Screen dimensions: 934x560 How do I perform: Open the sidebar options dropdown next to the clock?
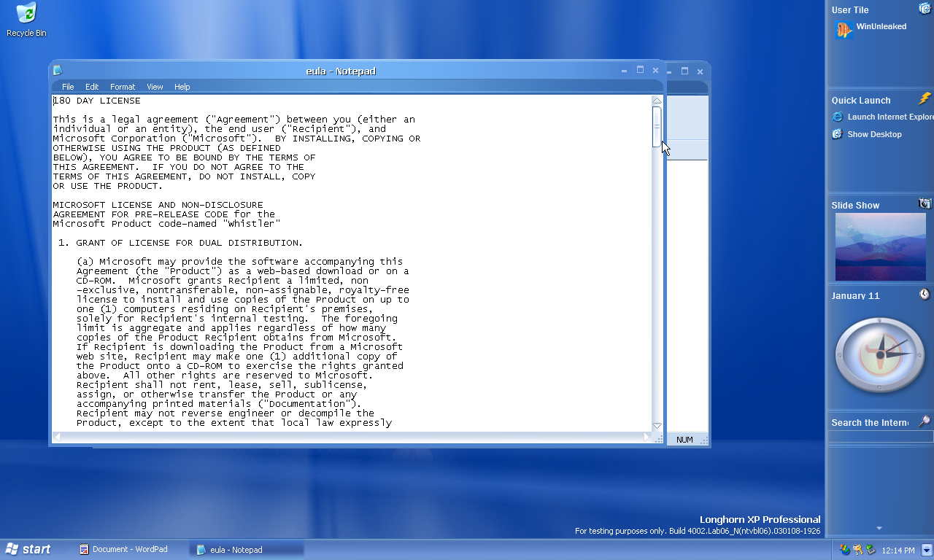(x=927, y=550)
